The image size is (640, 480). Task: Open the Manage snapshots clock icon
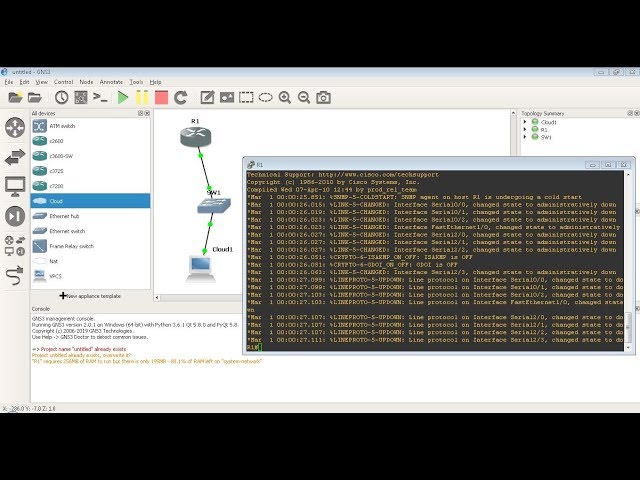[62, 98]
